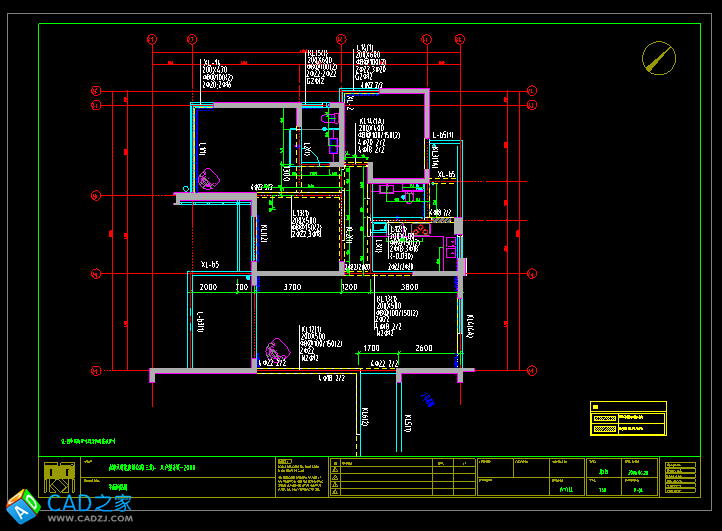This screenshot has width=722, height=531.
Task: Select the magenta toilet symbol in upper-left room
Action: [x=208, y=181]
